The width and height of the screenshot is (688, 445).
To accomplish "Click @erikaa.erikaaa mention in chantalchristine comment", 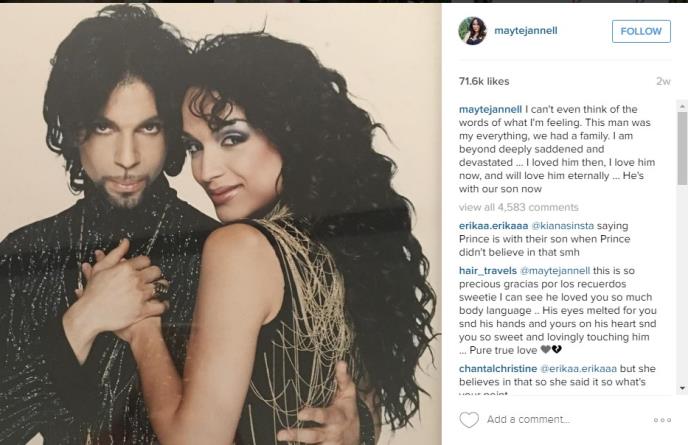I will tap(579, 369).
